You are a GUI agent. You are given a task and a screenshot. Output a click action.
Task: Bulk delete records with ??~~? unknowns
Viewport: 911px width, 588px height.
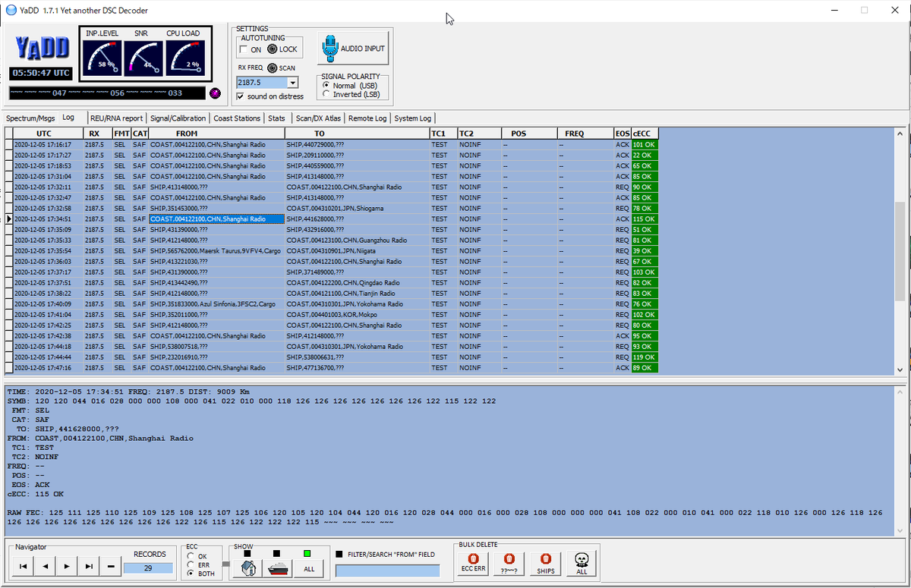pos(509,563)
